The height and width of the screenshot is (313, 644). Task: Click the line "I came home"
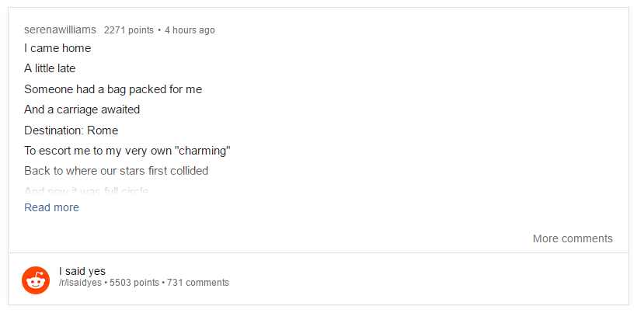[x=57, y=48]
